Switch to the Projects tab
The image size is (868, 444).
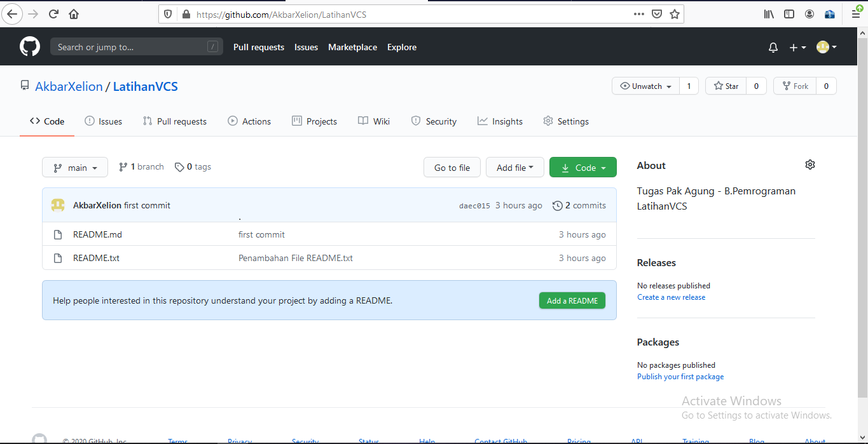[314, 121]
